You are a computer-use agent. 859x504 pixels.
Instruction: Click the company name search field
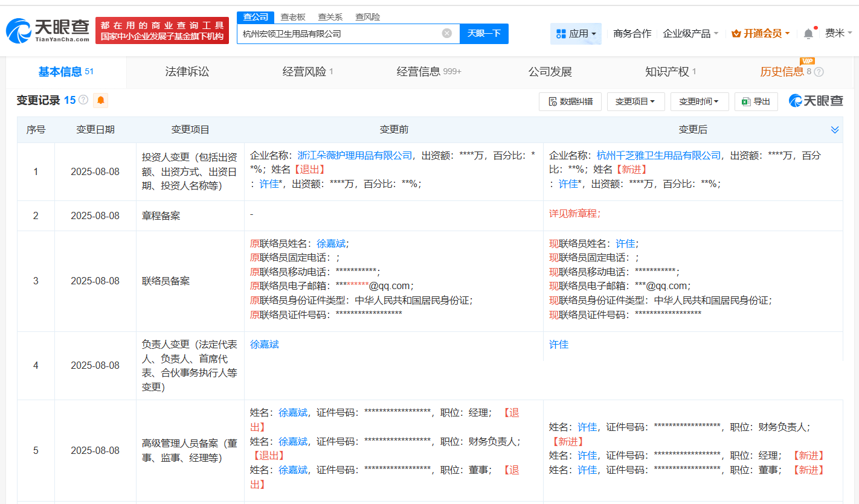(x=338, y=34)
